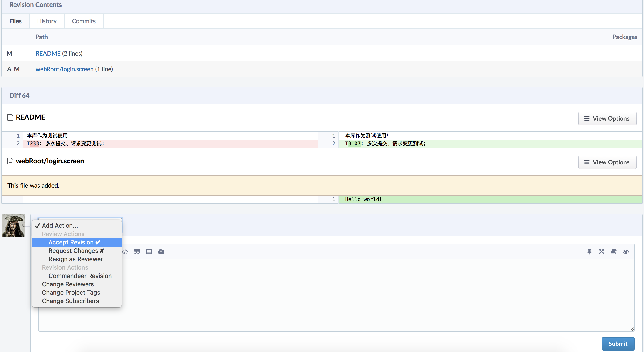Pick Commandeer Revision from action list

pyautogui.click(x=80, y=276)
